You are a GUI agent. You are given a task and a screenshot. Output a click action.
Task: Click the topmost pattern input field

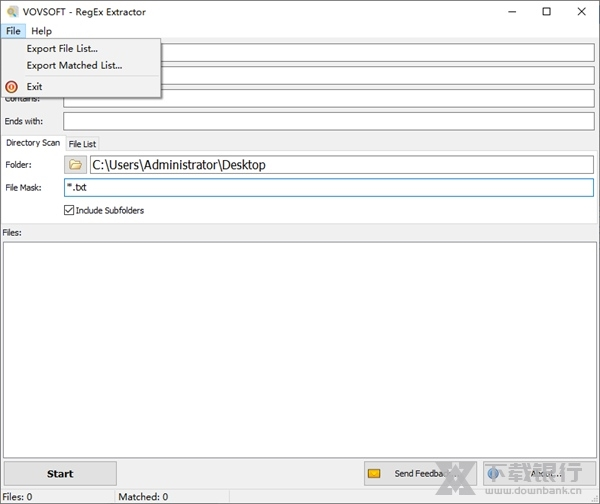[377, 52]
